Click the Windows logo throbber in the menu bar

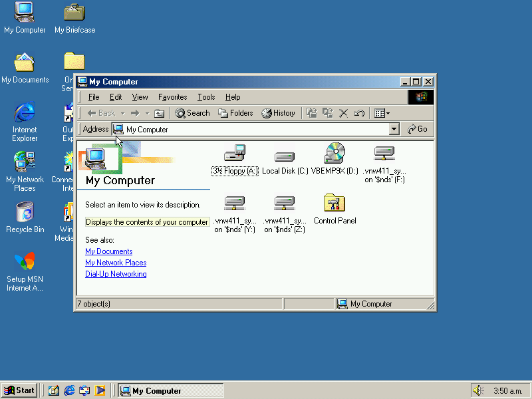[x=420, y=97]
